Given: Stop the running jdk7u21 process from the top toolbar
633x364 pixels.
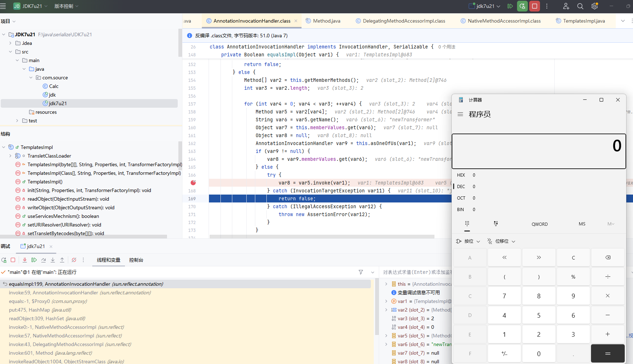Looking at the screenshot, I should click(x=535, y=6).
